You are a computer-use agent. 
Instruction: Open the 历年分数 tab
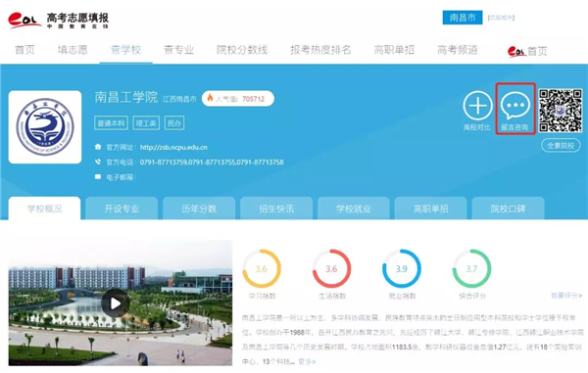point(199,209)
